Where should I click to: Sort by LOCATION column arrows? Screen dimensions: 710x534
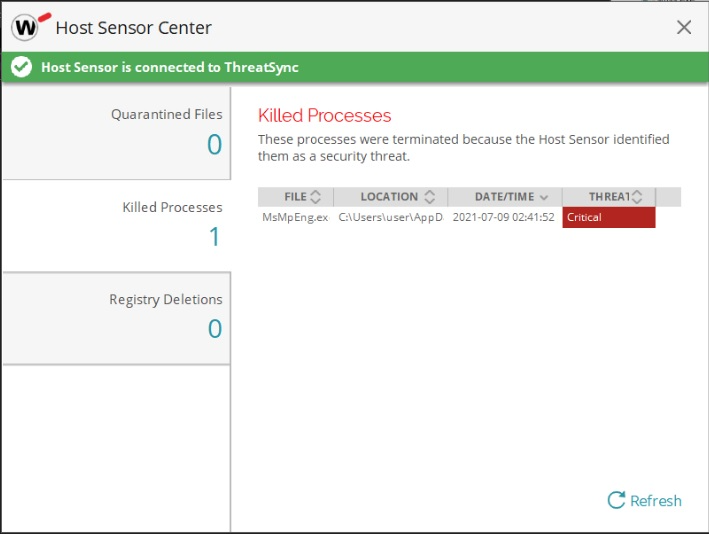click(430, 197)
